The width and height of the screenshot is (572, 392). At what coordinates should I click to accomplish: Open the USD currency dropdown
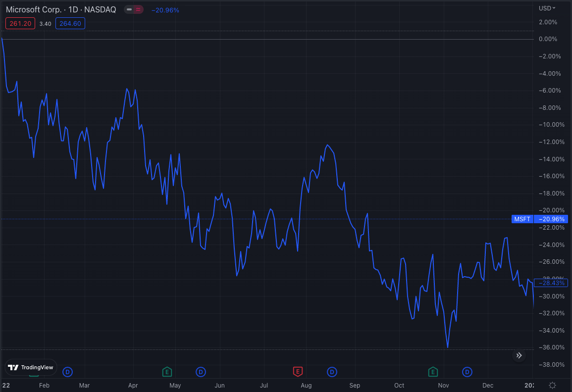[547, 8]
